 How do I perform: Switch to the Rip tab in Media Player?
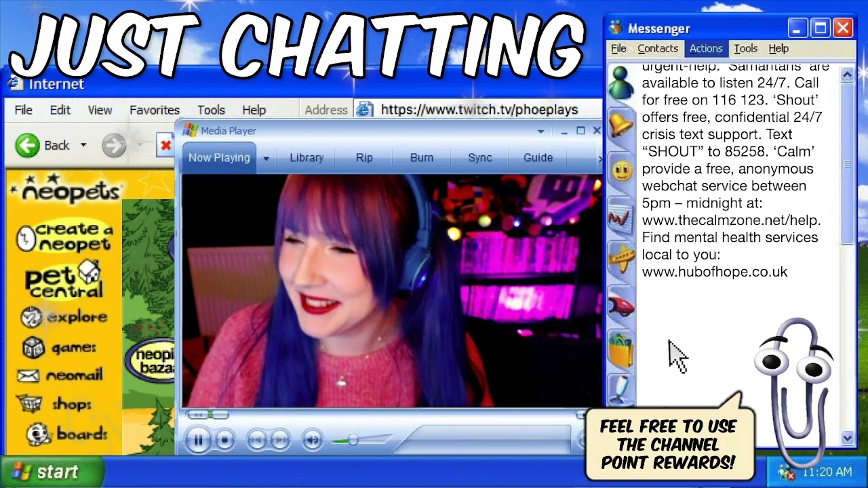364,158
